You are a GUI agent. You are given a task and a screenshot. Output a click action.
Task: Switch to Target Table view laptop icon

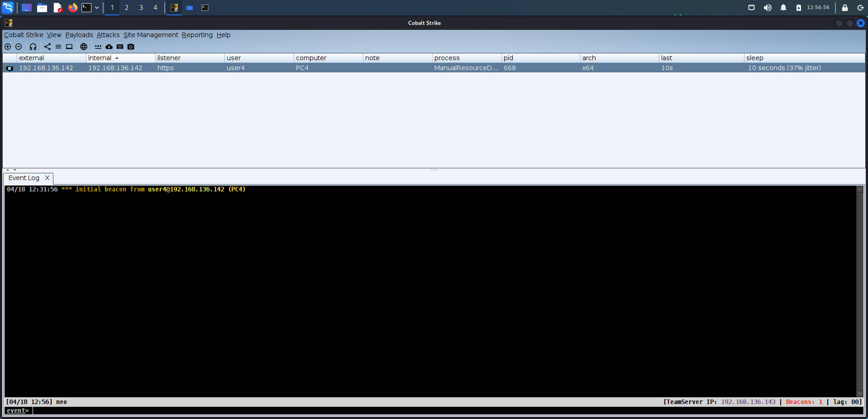pyautogui.click(x=69, y=47)
